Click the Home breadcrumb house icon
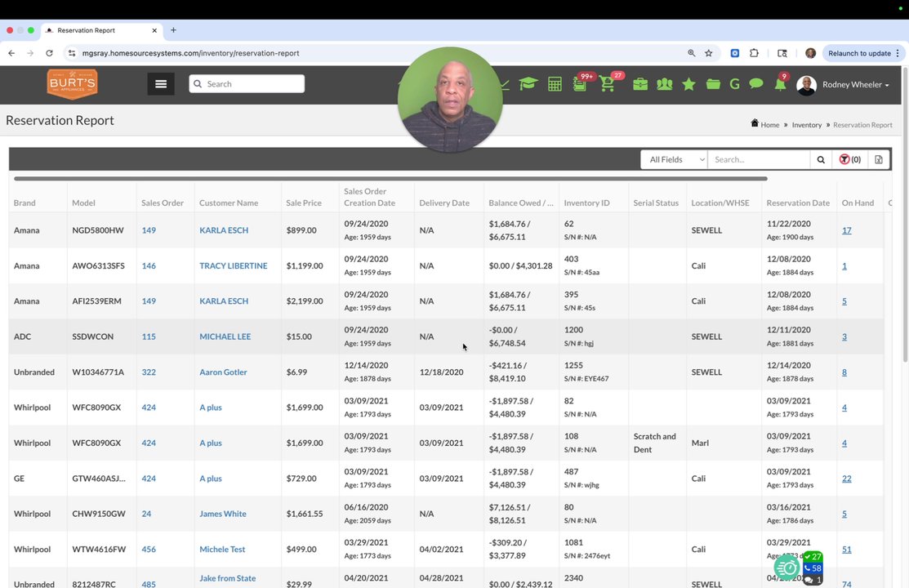The height and width of the screenshot is (588, 909). pos(754,123)
